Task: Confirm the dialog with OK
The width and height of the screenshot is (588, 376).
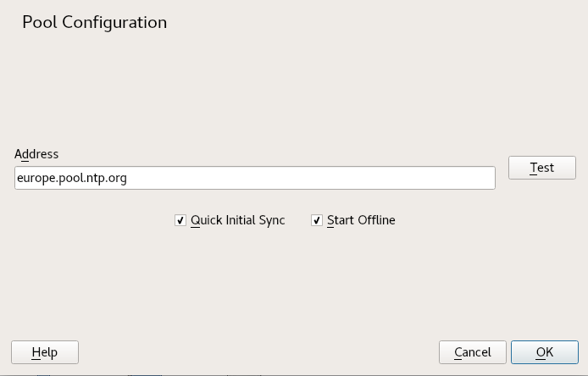Action: point(544,352)
